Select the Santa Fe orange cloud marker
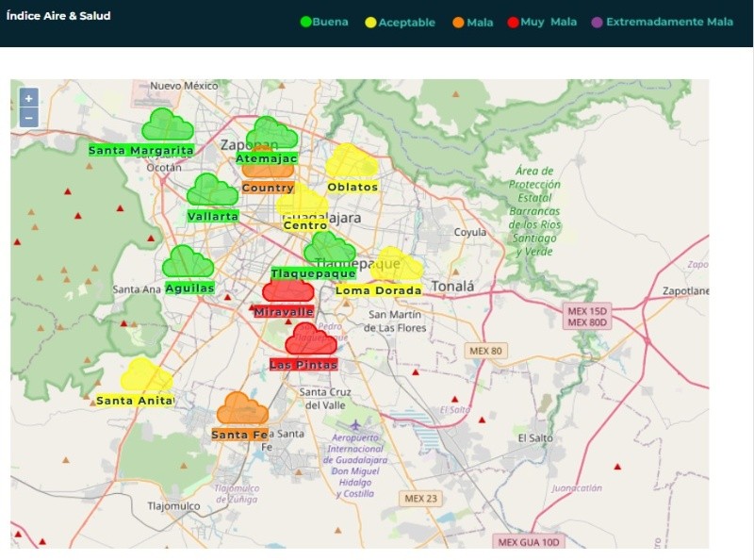Viewport: 754px width, 560px height. click(x=242, y=409)
